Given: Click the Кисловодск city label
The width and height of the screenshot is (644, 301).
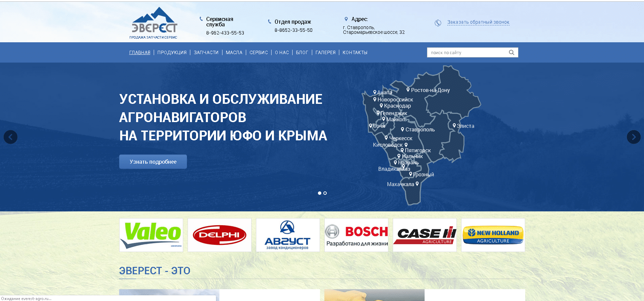Looking at the screenshot, I should (388, 145).
